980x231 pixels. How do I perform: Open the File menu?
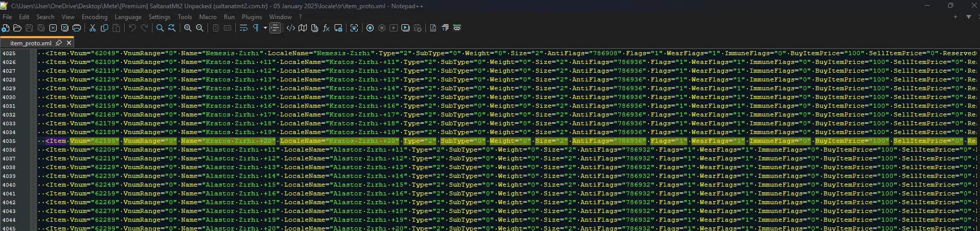point(7,17)
